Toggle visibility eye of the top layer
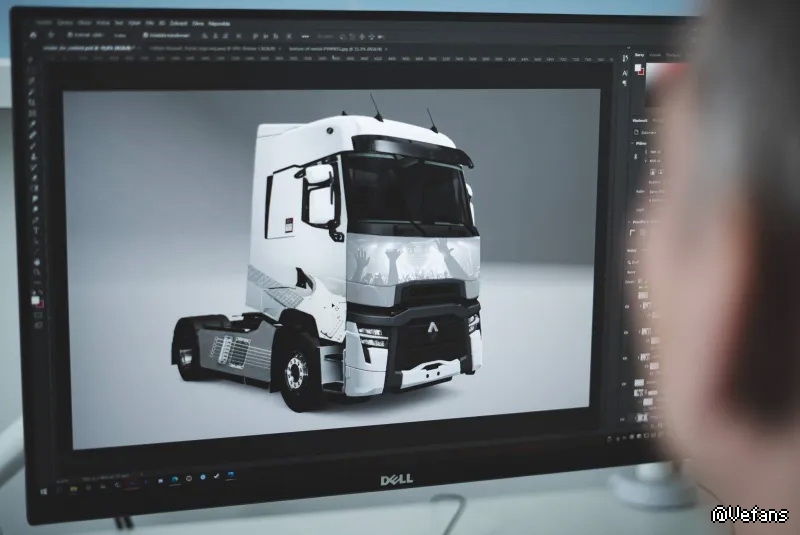Image resolution: width=800 pixels, height=535 pixels. (x=627, y=307)
